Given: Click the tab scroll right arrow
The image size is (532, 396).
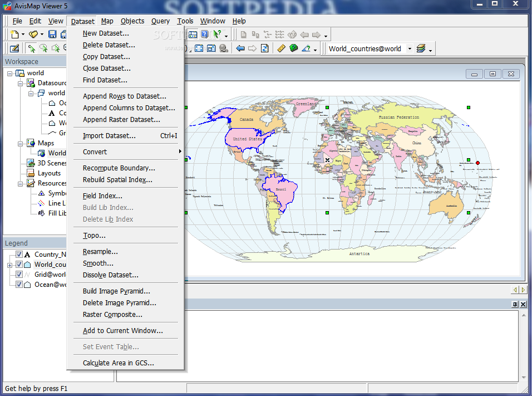Looking at the screenshot, I should 523,290.
